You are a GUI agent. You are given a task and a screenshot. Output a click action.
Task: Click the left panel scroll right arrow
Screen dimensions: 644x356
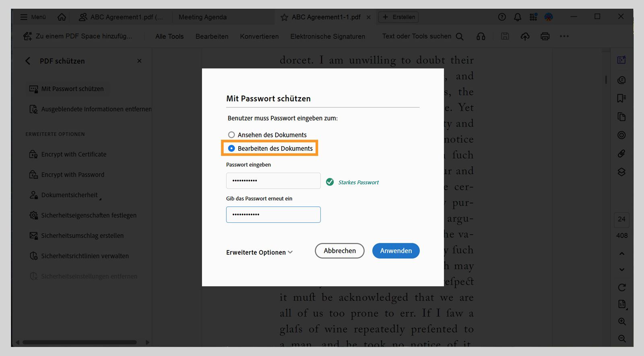pyautogui.click(x=147, y=342)
